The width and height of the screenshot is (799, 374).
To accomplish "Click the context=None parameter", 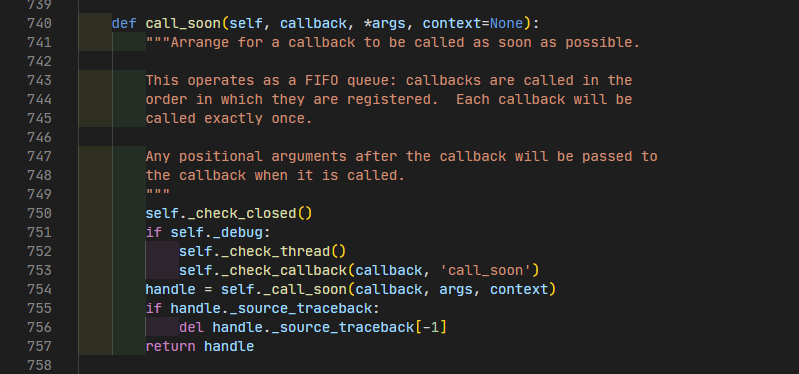I will coord(473,23).
